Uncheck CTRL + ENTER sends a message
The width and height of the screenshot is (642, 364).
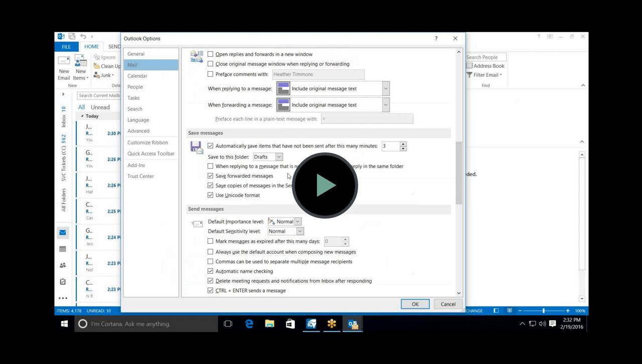[211, 290]
